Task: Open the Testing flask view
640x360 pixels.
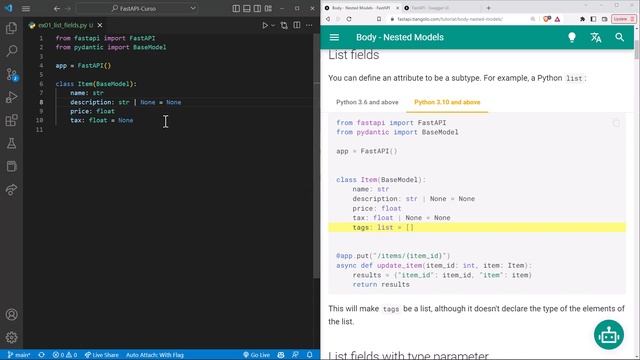Action: [x=11, y=143]
